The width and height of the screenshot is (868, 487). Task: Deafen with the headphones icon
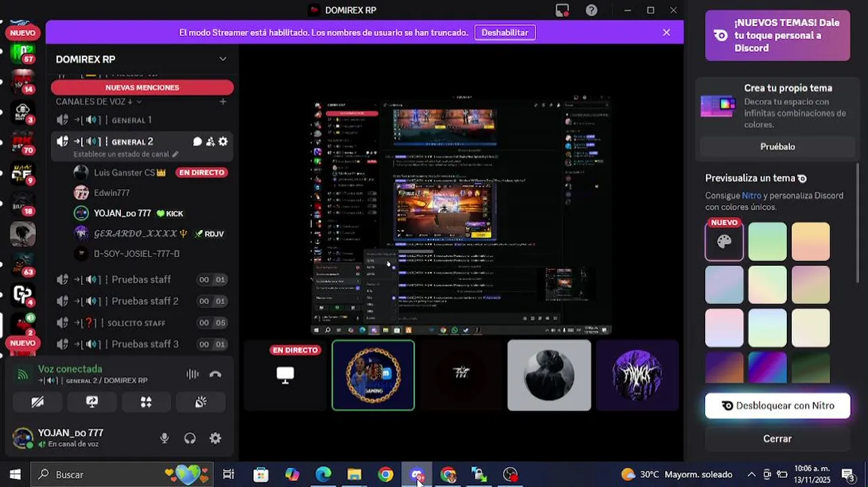click(x=190, y=438)
